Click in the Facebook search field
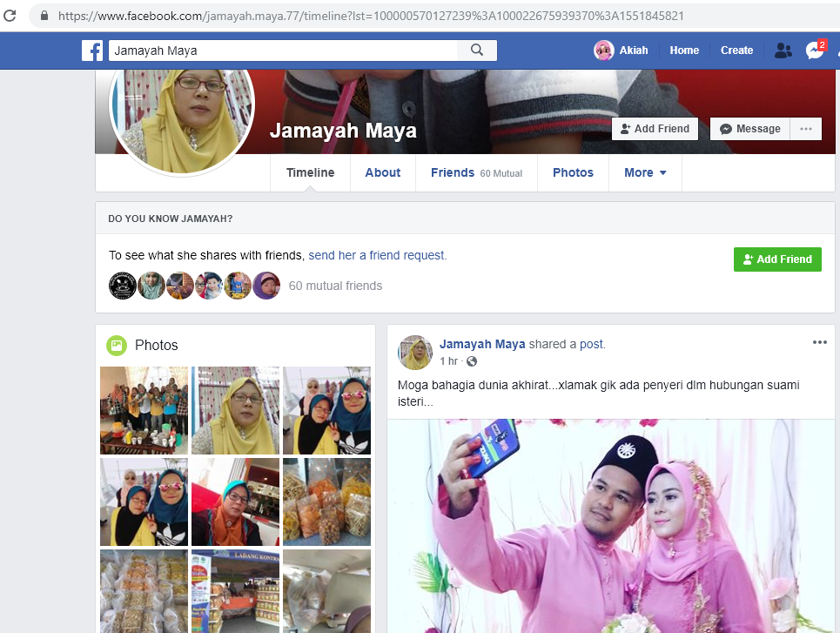 point(283,51)
